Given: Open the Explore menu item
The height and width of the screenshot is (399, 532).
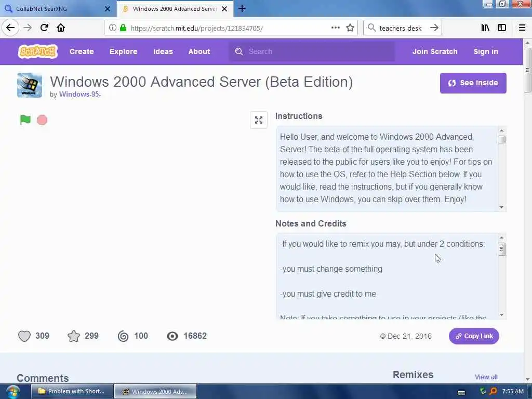Looking at the screenshot, I should [x=124, y=51].
